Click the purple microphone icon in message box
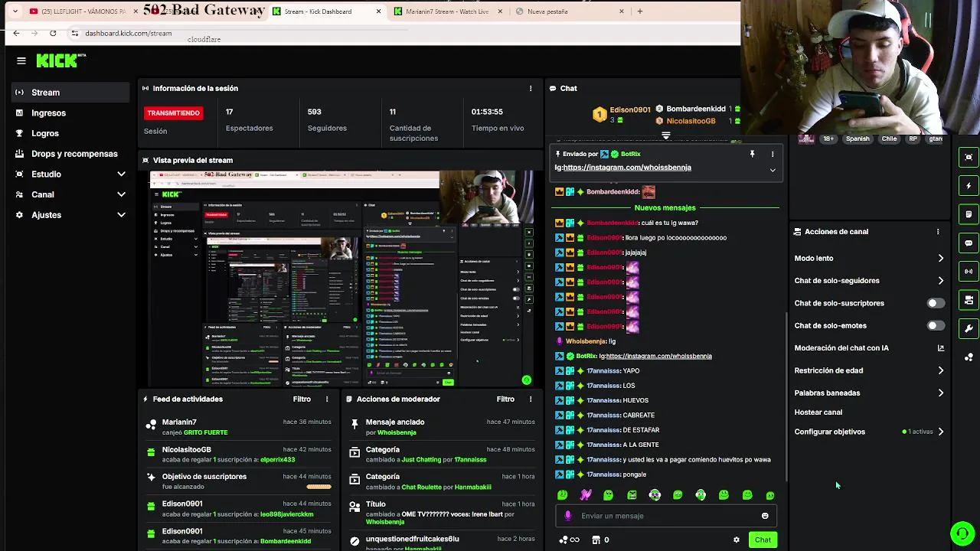 point(567,516)
